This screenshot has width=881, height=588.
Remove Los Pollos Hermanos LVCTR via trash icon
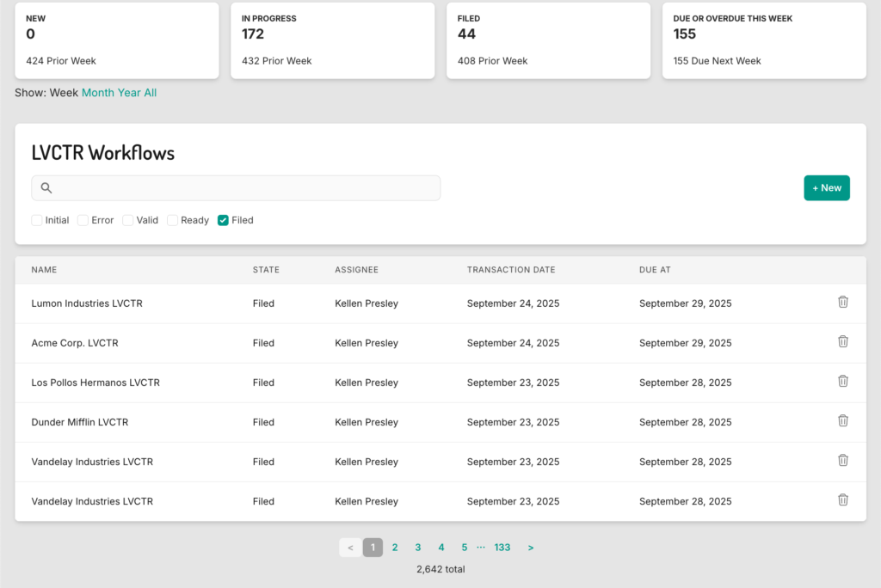[x=842, y=381]
